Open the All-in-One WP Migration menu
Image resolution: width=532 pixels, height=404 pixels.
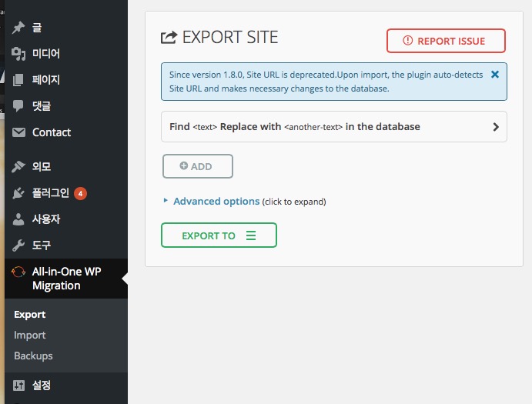(66, 279)
